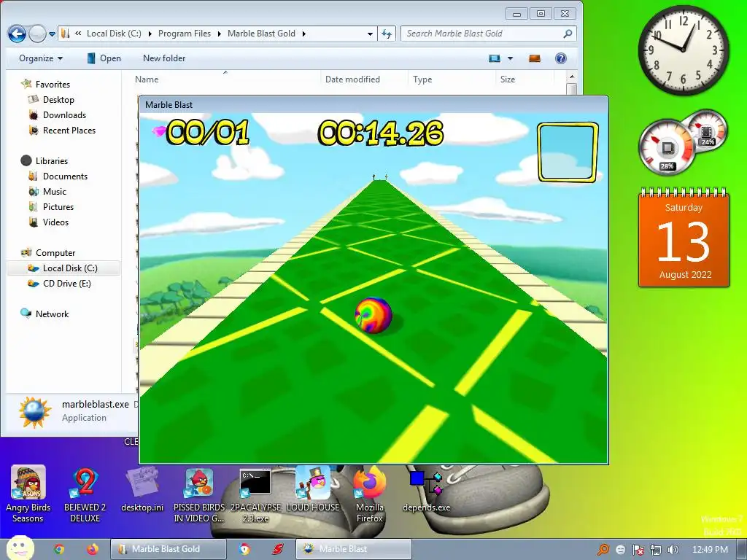Open the Start button smiley orb

pyautogui.click(x=20, y=548)
